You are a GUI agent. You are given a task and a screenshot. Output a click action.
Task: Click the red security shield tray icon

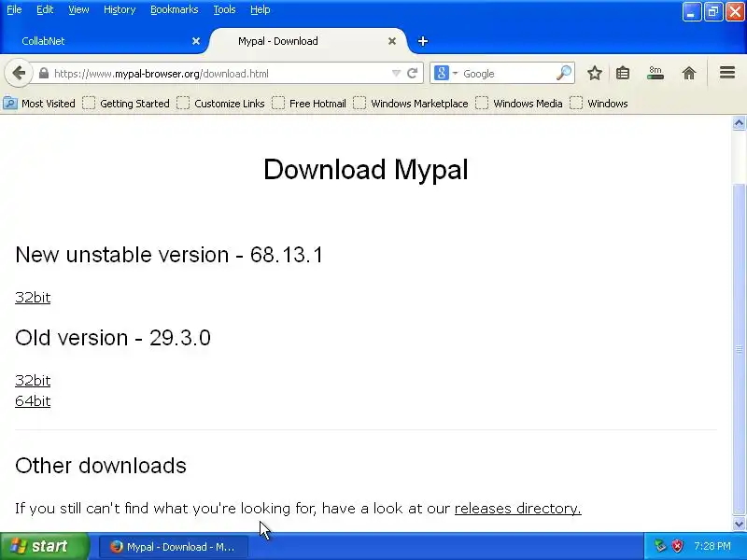point(677,546)
